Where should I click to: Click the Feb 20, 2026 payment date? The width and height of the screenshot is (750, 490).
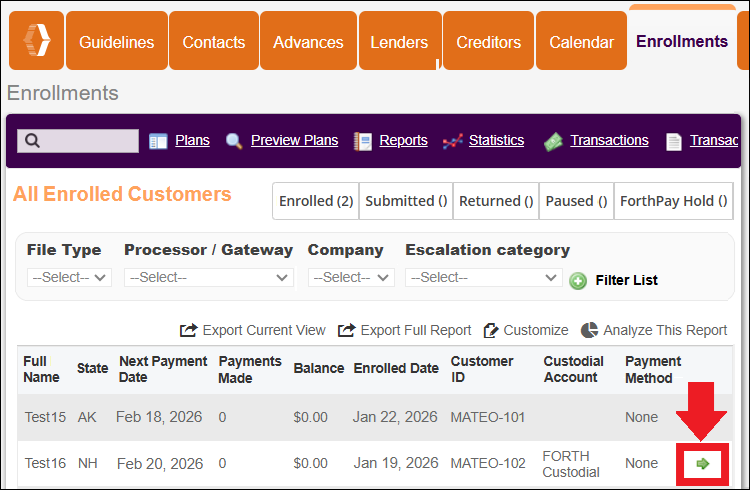pos(160,463)
